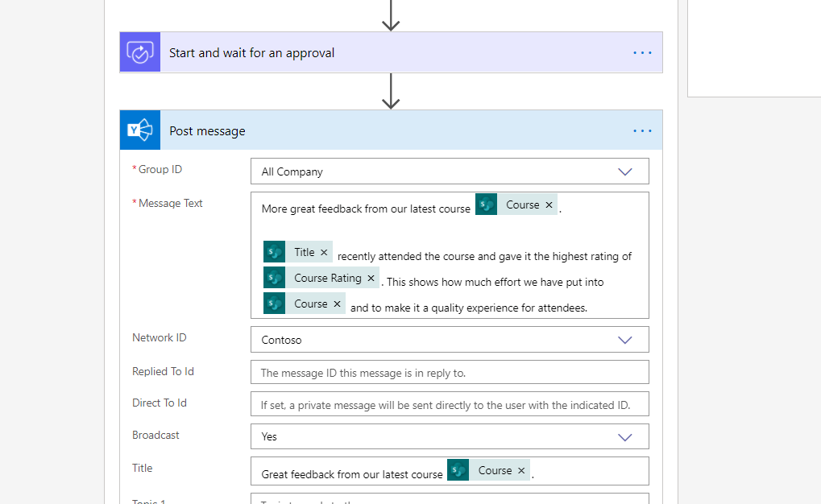Click the Direct To Id input field

click(x=449, y=405)
